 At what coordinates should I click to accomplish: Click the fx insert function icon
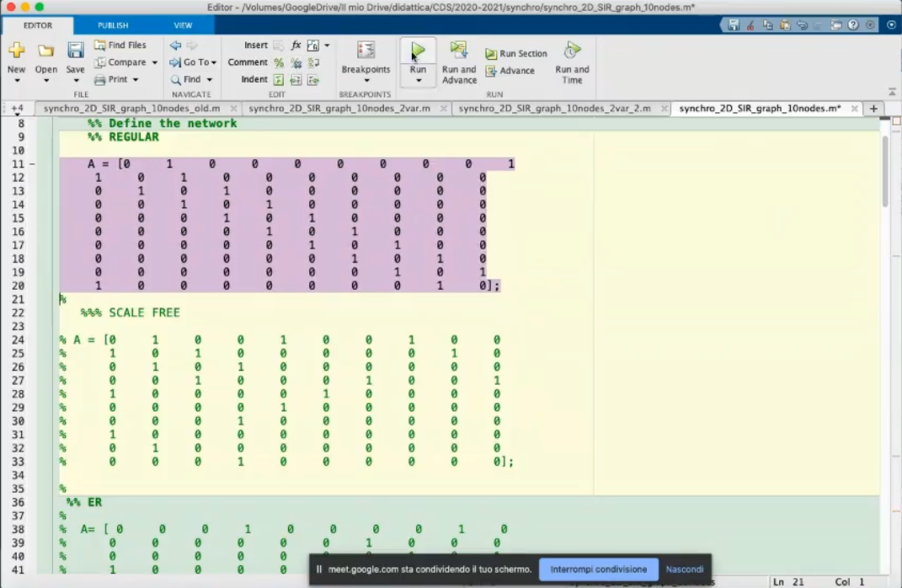[x=296, y=45]
